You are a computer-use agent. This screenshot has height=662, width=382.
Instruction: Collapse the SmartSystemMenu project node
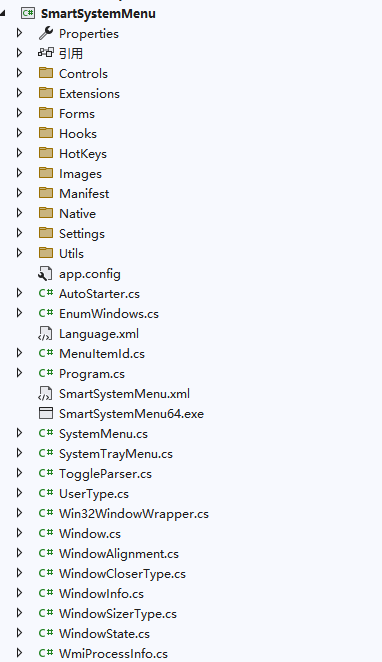click(3, 14)
